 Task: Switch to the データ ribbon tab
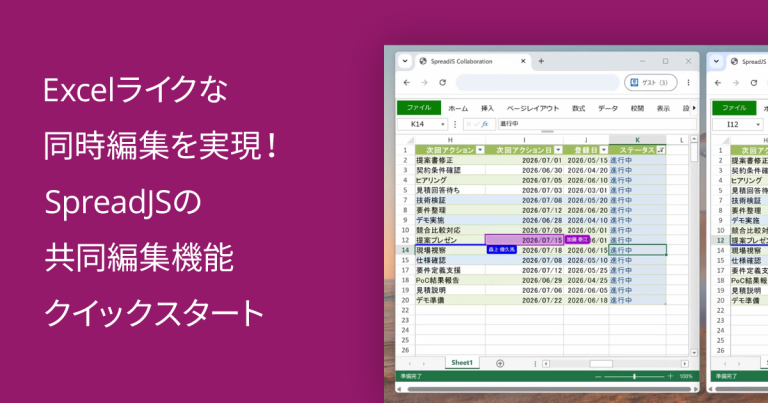(x=608, y=108)
